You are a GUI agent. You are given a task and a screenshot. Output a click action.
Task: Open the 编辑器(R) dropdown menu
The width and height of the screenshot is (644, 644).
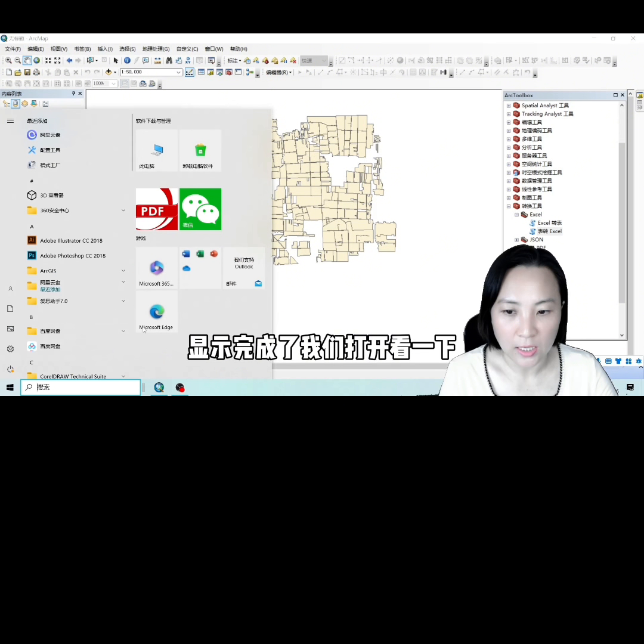[x=279, y=73]
